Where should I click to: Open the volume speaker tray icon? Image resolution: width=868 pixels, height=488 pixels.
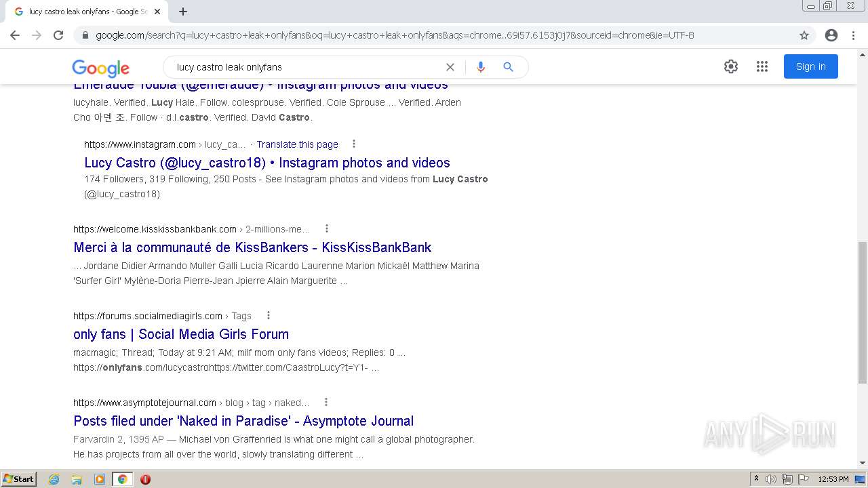(x=771, y=479)
